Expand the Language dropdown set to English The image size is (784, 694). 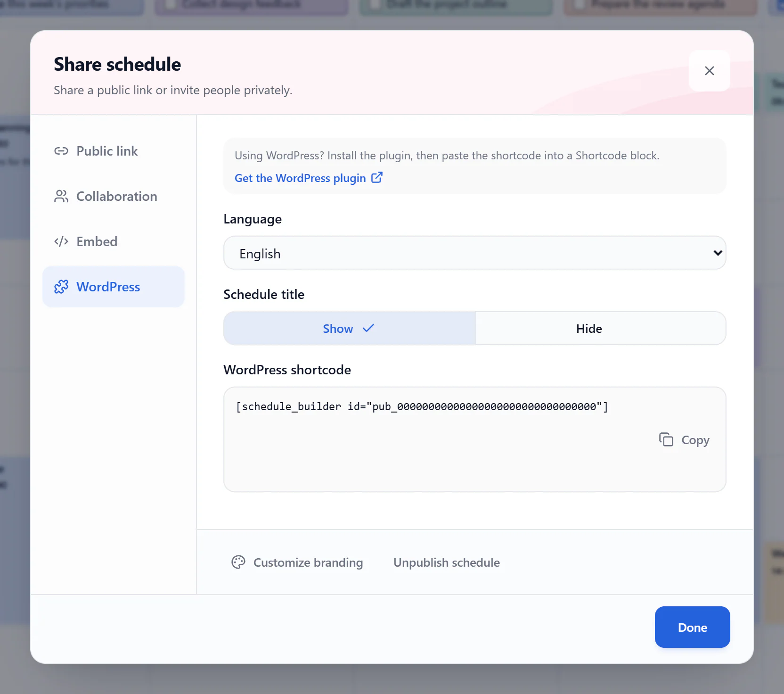click(474, 253)
